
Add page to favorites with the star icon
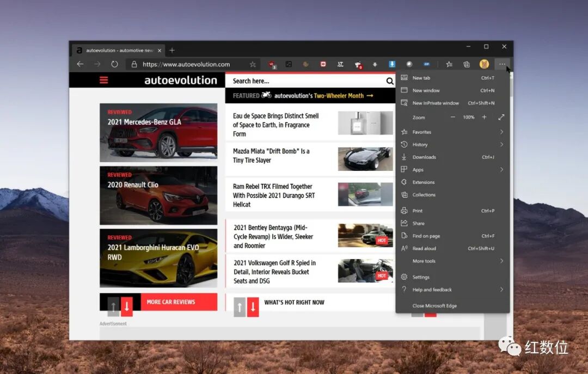[x=253, y=64]
